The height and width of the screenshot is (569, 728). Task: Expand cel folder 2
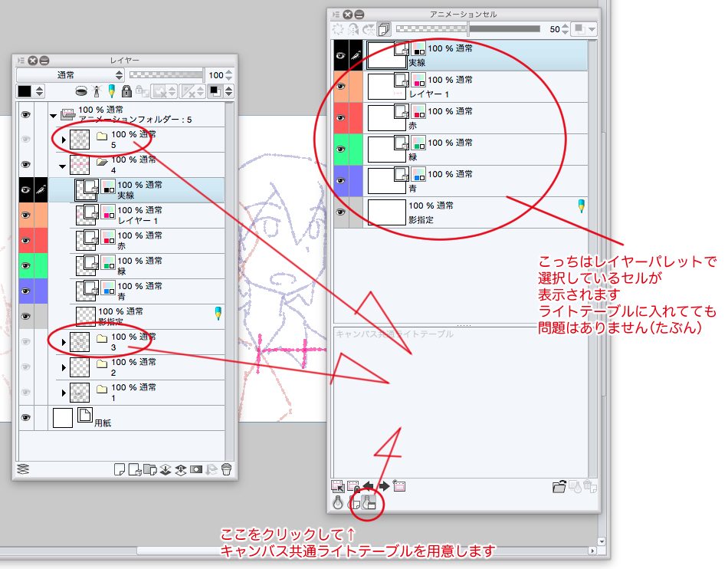pos(64,367)
